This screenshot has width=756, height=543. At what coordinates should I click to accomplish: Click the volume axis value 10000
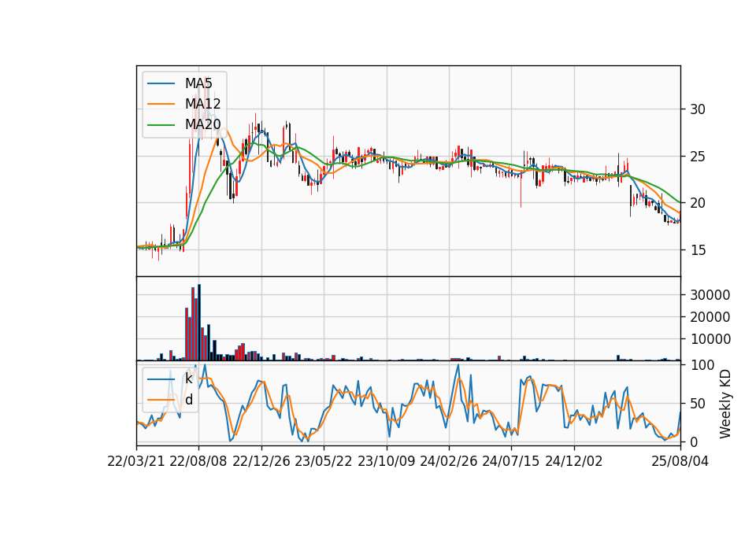tap(710, 339)
